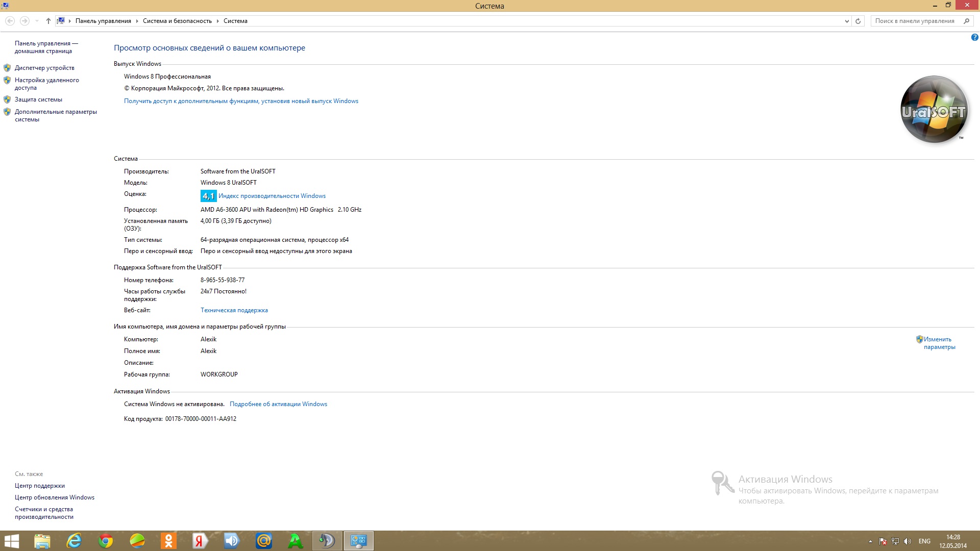Open Google Chrome from taskbar
This screenshot has height=551, width=980.
(x=106, y=541)
